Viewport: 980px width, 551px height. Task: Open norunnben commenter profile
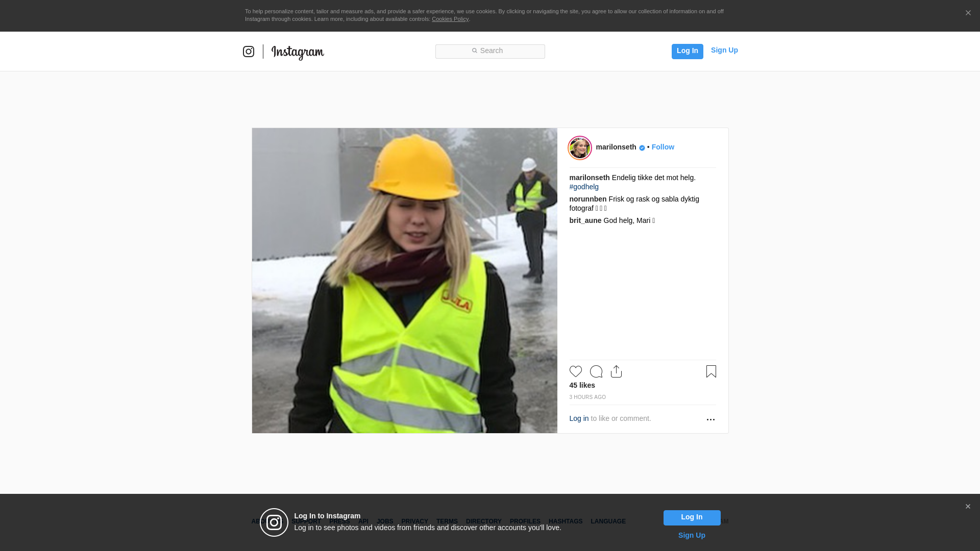[x=587, y=199]
